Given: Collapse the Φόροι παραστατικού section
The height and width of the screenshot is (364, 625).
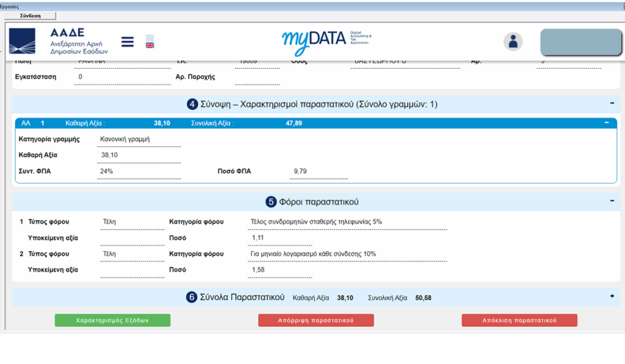Looking at the screenshot, I should 612,201.
